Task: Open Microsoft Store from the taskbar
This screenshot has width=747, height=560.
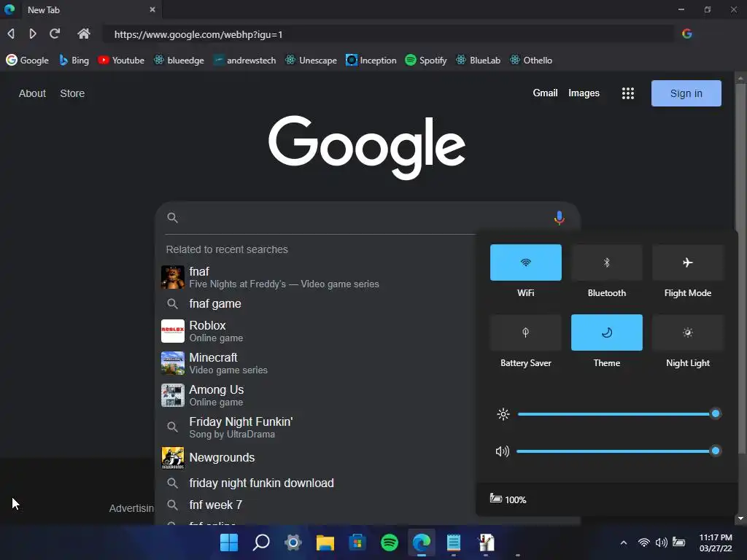Action: (357, 542)
